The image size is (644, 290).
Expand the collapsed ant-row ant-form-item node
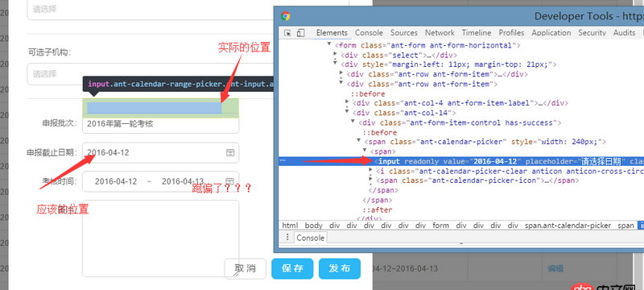coord(342,73)
